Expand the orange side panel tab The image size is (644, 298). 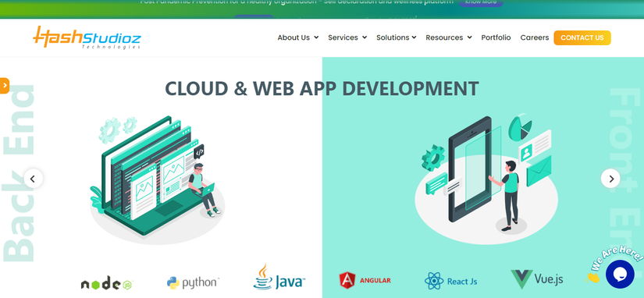[x=5, y=86]
